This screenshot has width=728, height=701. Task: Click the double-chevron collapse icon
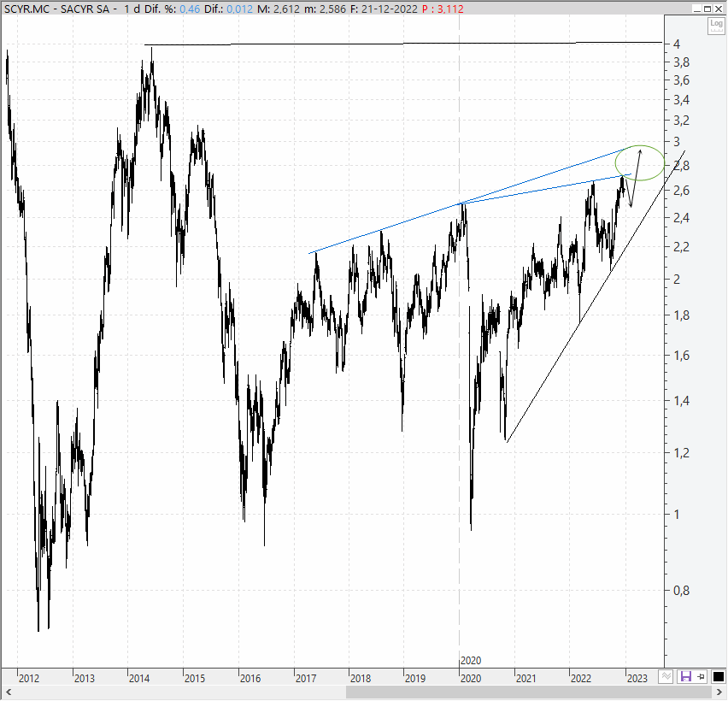[666, 677]
